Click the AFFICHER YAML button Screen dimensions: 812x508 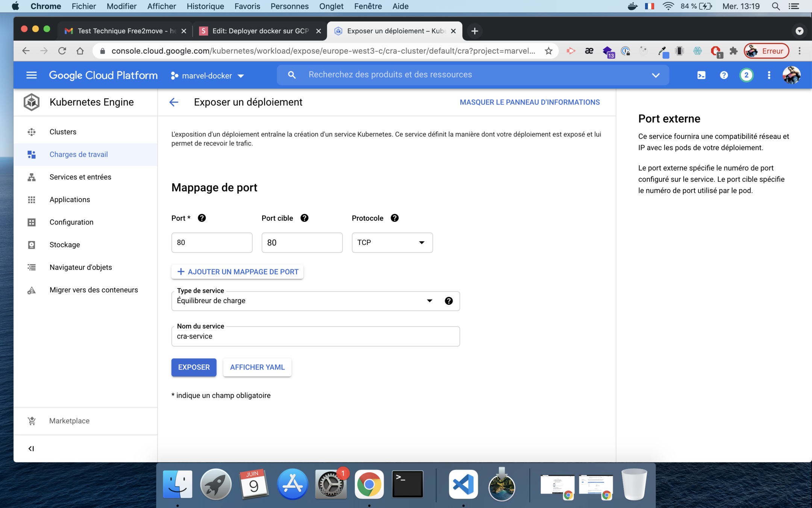(257, 367)
